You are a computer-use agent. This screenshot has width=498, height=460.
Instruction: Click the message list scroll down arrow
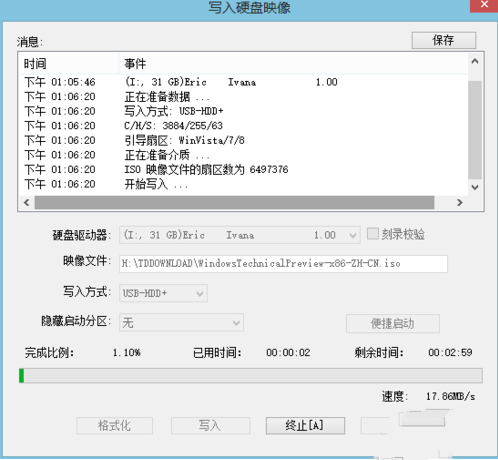click(x=475, y=187)
